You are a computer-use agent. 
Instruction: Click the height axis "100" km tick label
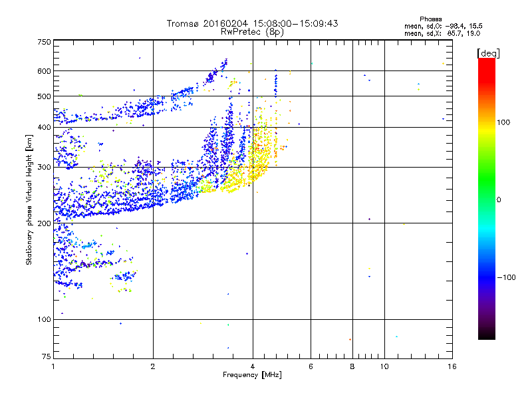coord(44,319)
